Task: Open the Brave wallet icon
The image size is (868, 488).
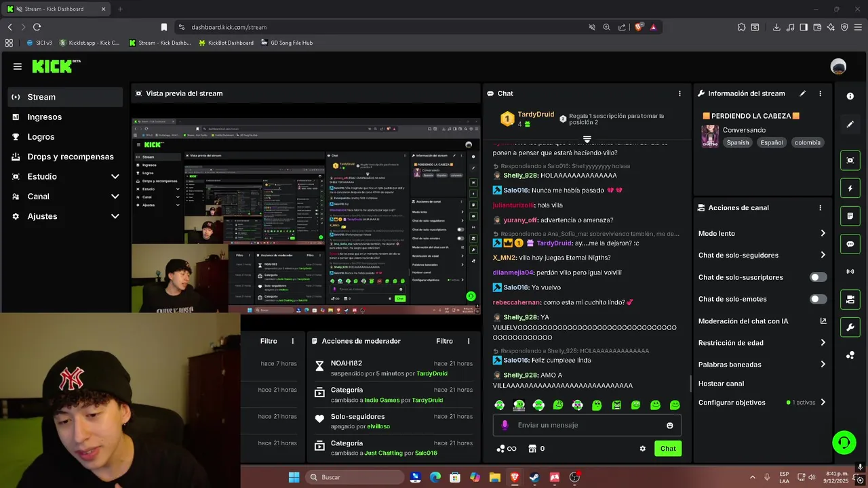Action: (817, 27)
